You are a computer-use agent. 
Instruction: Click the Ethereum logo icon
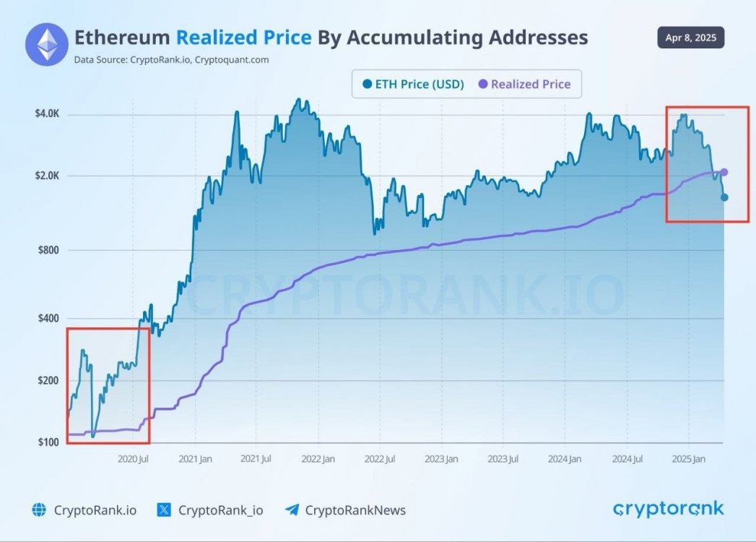pyautogui.click(x=47, y=44)
